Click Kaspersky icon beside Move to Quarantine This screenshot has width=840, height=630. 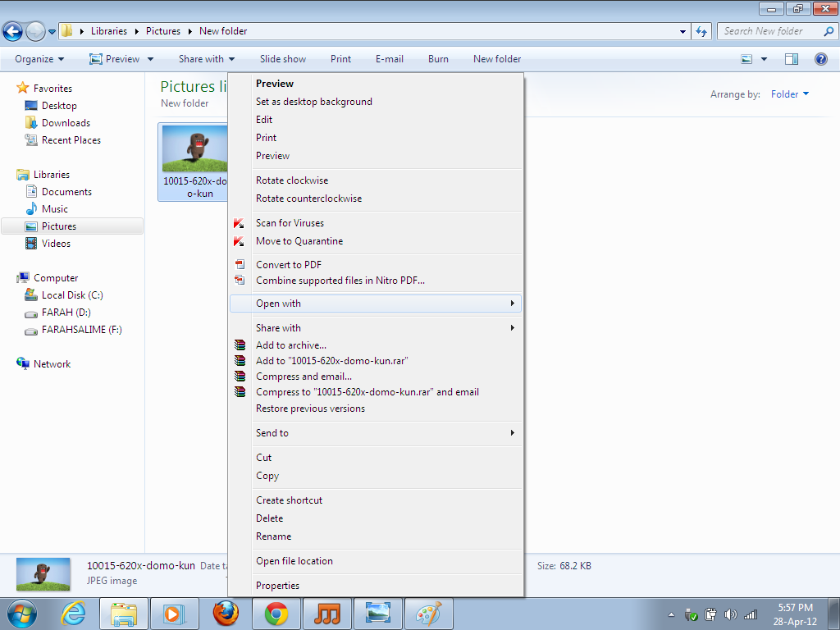(x=239, y=241)
